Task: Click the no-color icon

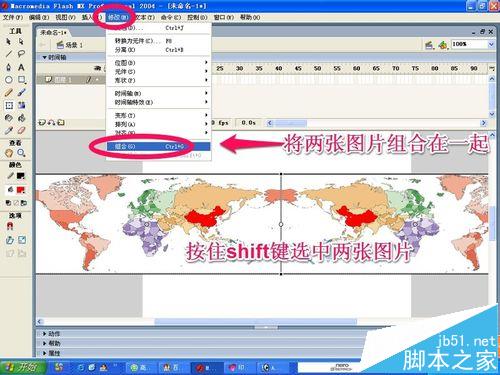Action: tap(16, 203)
